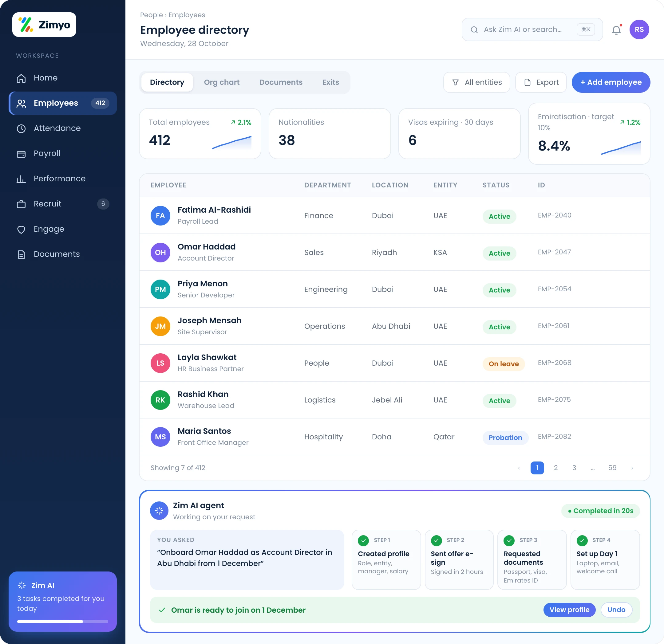The height and width of the screenshot is (644, 664).
Task: Click View profile for Omar
Action: (569, 610)
